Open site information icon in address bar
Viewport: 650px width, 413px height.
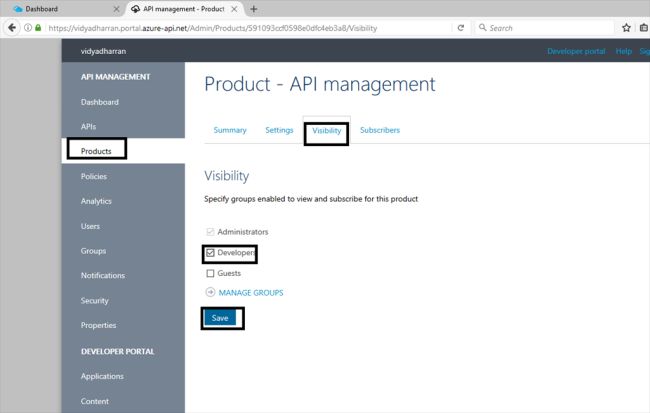point(28,28)
